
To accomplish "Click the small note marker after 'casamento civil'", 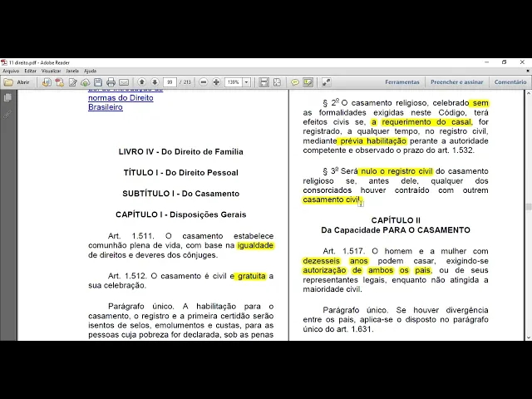I will [x=361, y=204].
